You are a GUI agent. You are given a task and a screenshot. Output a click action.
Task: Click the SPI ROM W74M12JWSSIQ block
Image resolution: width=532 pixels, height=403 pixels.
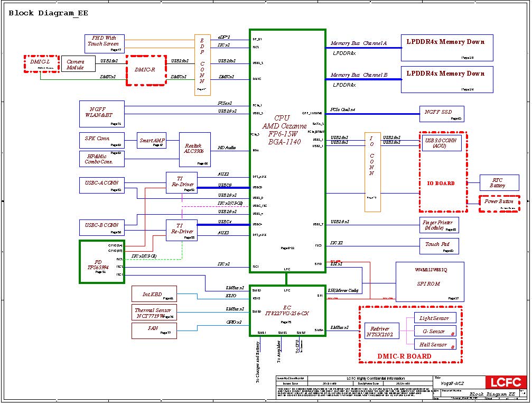[430, 282]
